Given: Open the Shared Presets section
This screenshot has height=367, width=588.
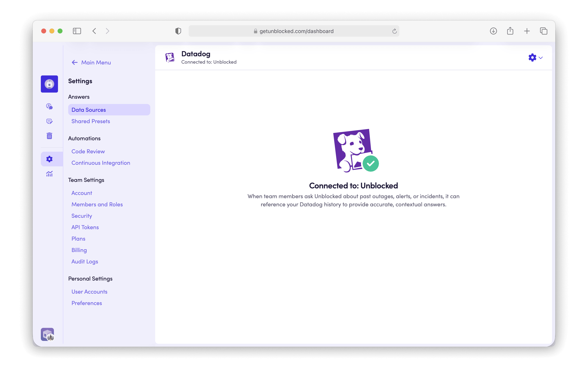Looking at the screenshot, I should click(91, 121).
